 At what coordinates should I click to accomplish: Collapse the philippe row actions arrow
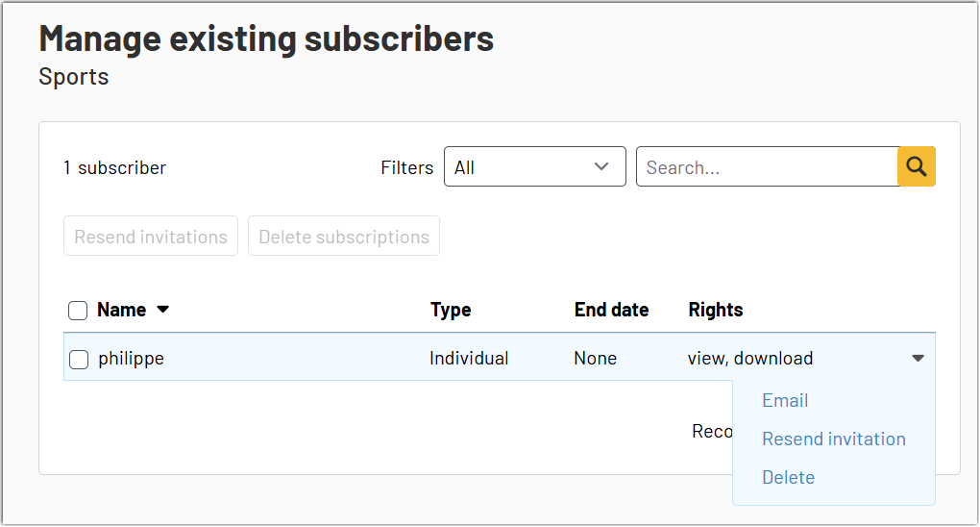pos(918,359)
